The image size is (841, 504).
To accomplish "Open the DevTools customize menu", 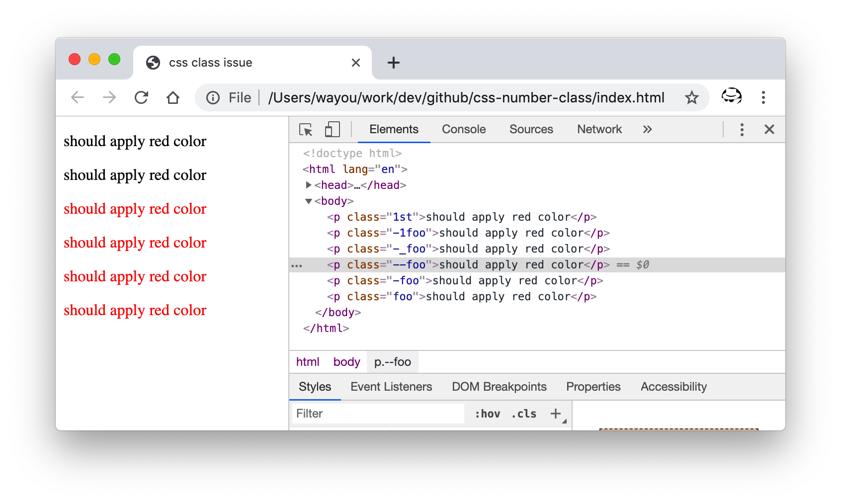I will pos(742,130).
